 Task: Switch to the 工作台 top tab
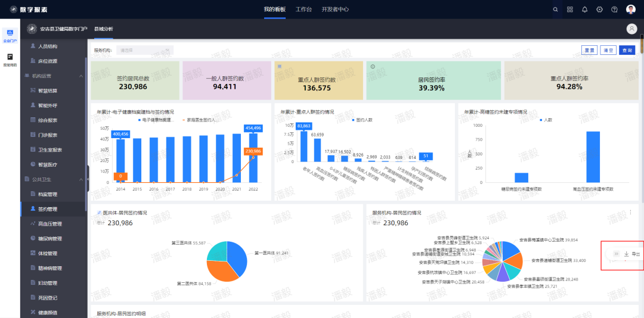click(304, 10)
